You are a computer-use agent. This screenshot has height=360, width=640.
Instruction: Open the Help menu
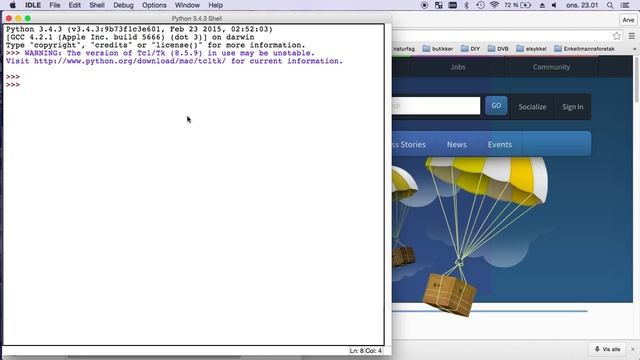pos(216,5)
